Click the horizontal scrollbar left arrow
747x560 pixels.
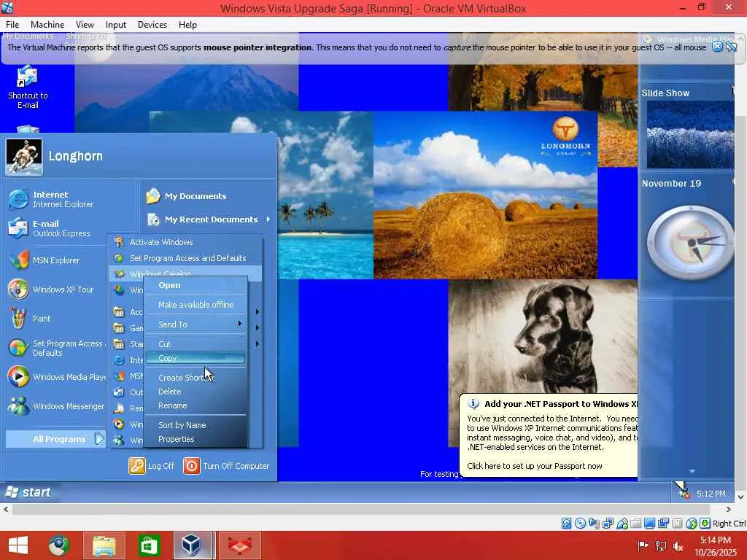6,510
